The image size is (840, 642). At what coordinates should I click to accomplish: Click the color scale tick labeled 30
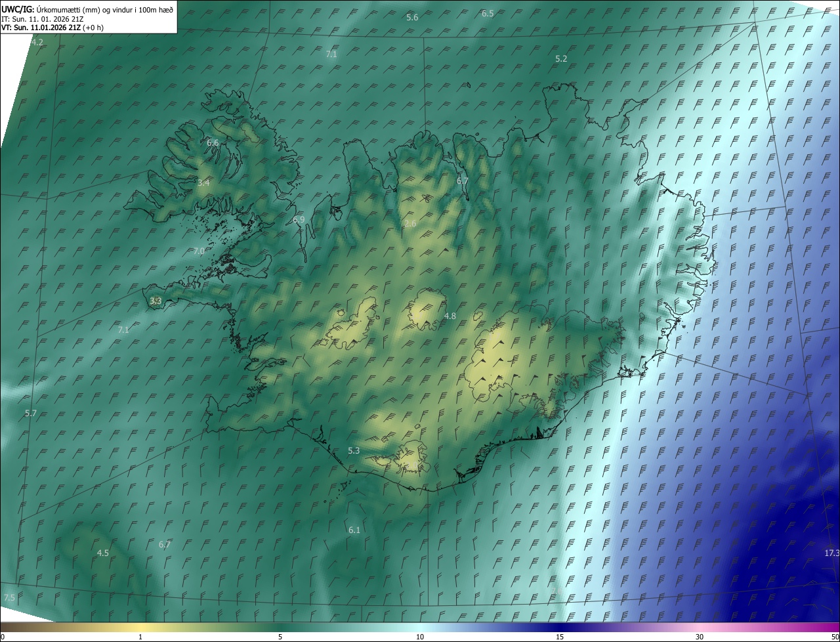tap(700, 637)
